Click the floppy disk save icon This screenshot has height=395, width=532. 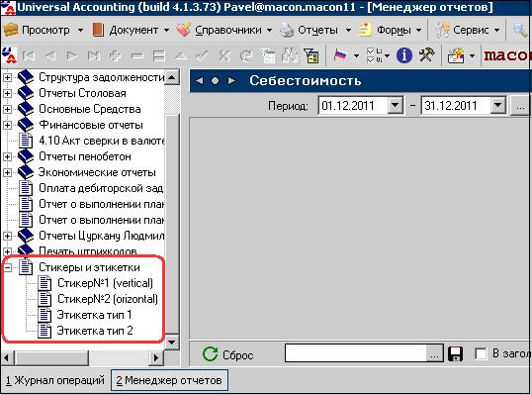coord(455,353)
